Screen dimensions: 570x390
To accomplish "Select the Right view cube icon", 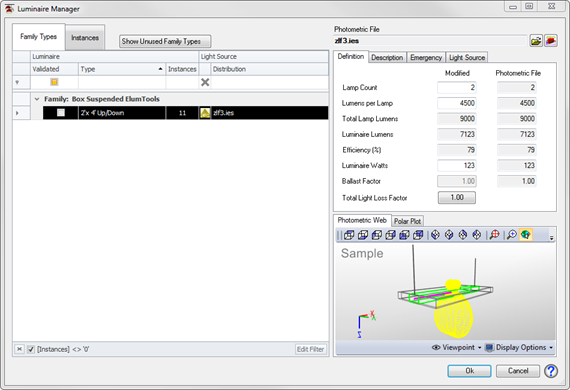I will 390,235.
